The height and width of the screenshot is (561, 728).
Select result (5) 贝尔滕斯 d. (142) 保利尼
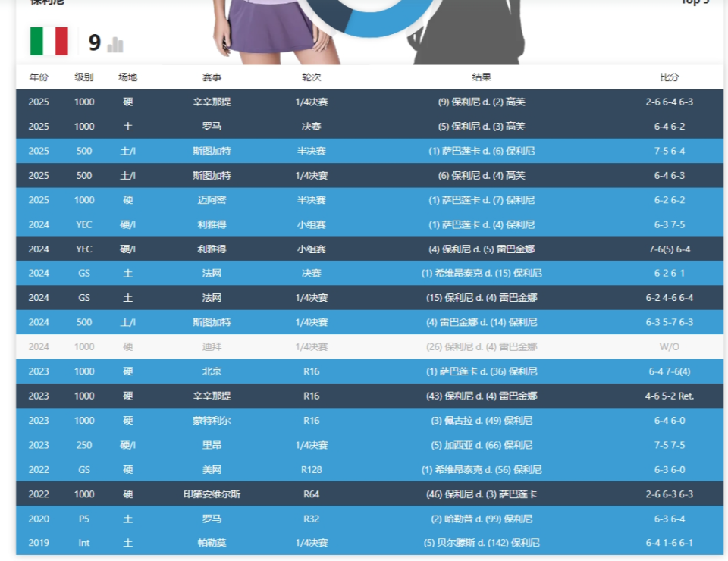click(482, 543)
